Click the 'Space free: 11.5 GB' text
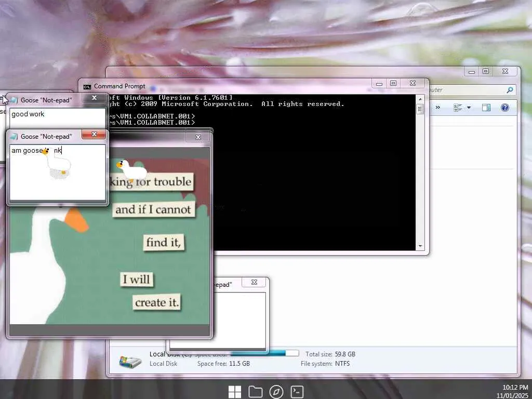The image size is (532, 399). pyautogui.click(x=223, y=363)
